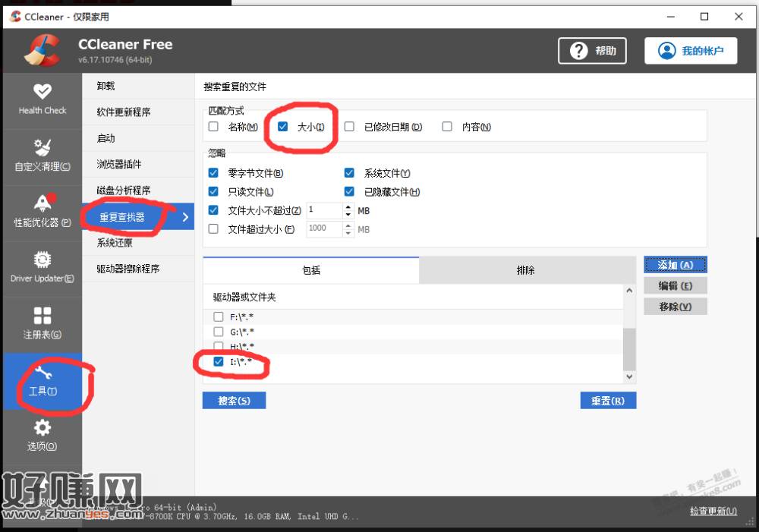
Task: Switch to the 排除 tab
Action: point(526,270)
